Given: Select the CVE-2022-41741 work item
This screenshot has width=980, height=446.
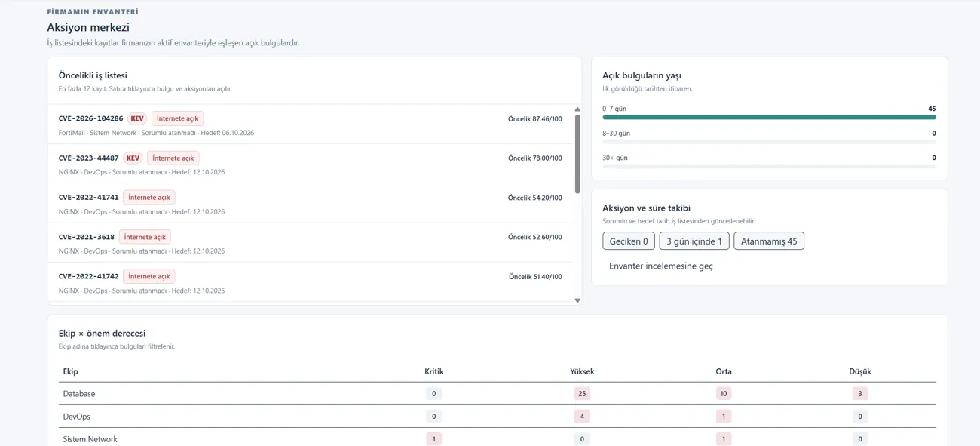Looking at the screenshot, I should (310, 203).
